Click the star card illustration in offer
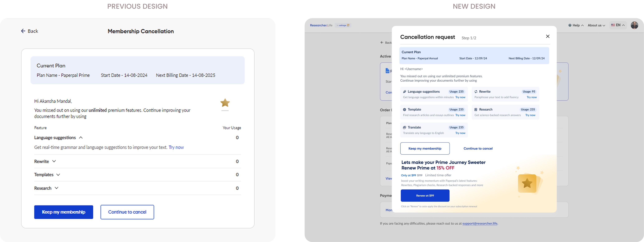644x242 pixels. (x=528, y=183)
